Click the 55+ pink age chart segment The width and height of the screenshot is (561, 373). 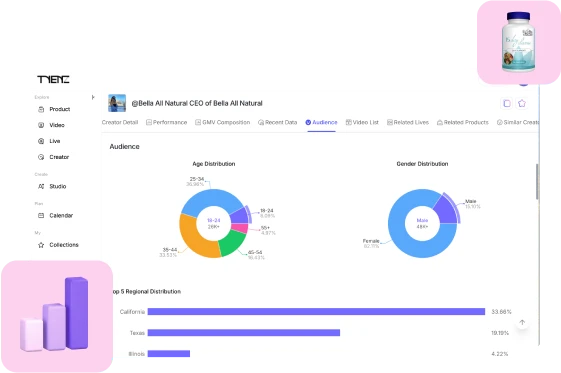click(240, 228)
